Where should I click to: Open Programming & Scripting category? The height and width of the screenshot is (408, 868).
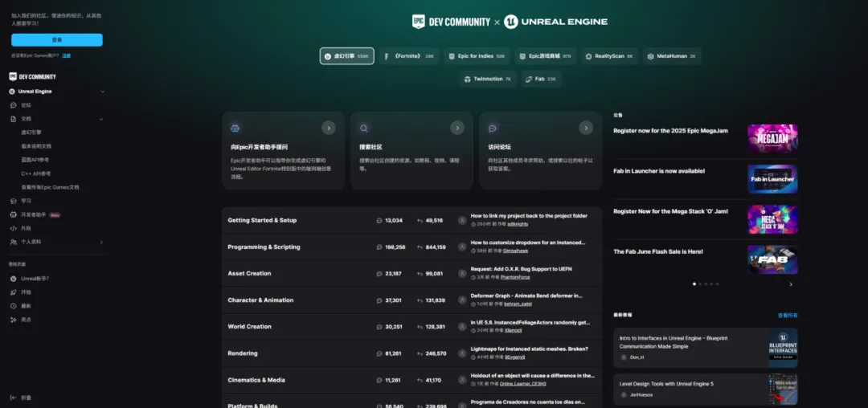(264, 247)
